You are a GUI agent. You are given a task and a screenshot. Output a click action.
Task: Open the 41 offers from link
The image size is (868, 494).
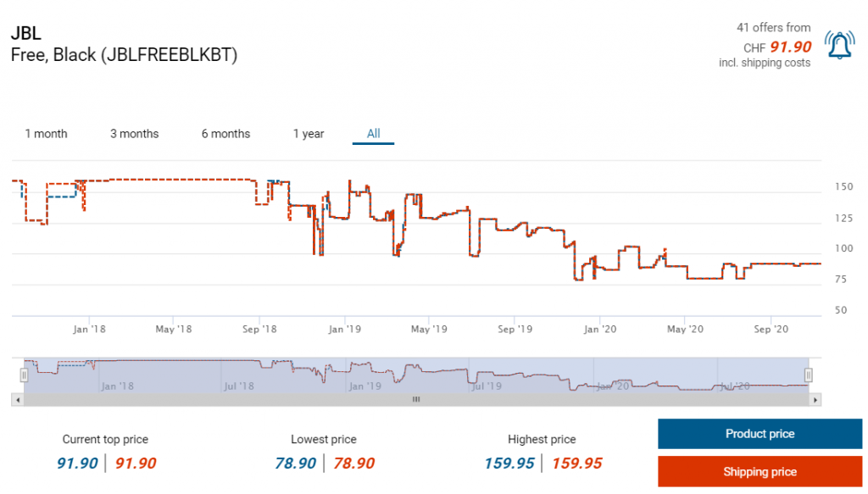[x=773, y=28]
